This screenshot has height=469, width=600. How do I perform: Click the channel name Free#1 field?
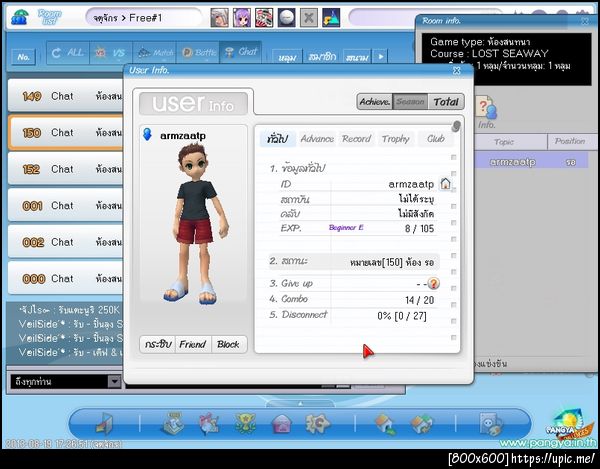[143, 18]
